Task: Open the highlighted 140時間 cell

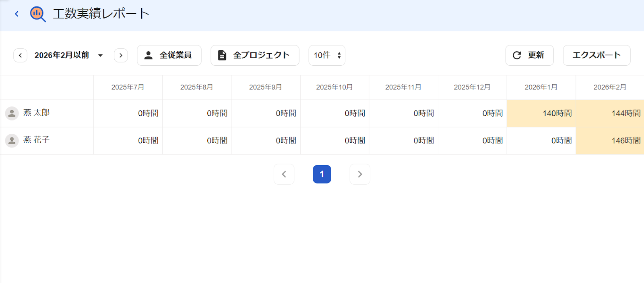Action: (x=541, y=114)
